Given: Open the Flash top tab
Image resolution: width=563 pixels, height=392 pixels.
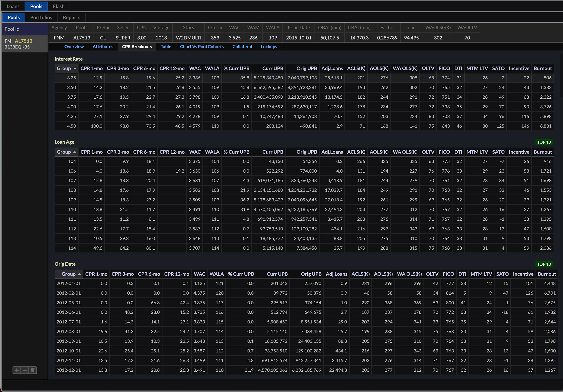Looking at the screenshot, I should [59, 6].
